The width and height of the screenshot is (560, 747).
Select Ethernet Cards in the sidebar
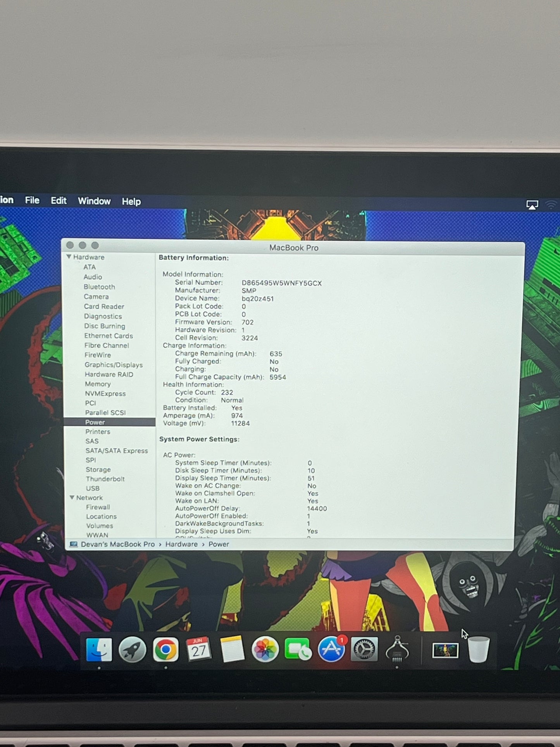coord(109,336)
